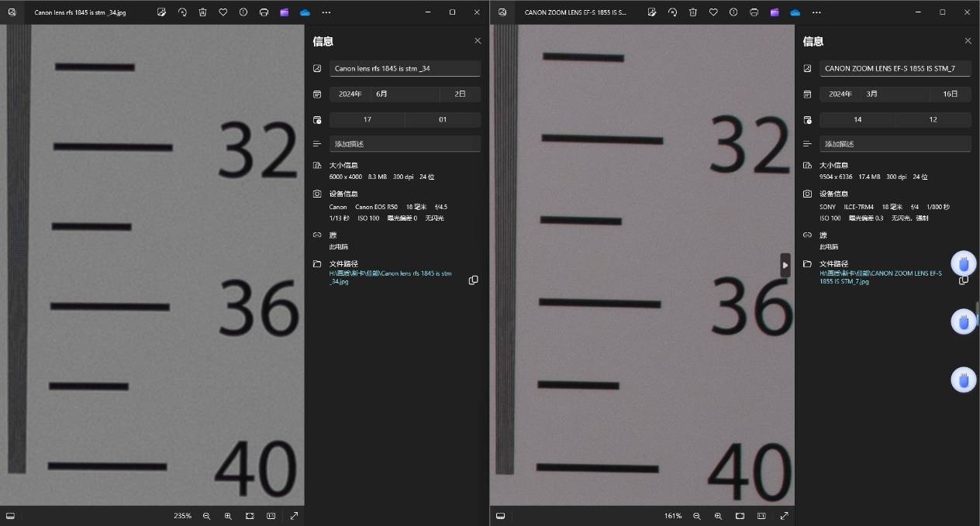Open the Clipchamp video icon in the left window

285,12
